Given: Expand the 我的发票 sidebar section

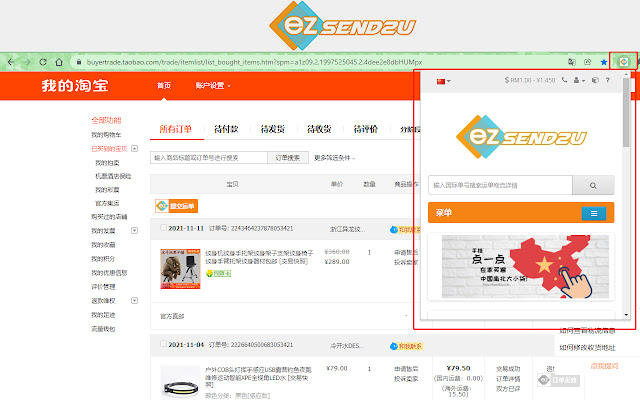Looking at the screenshot, I should click(x=134, y=231).
